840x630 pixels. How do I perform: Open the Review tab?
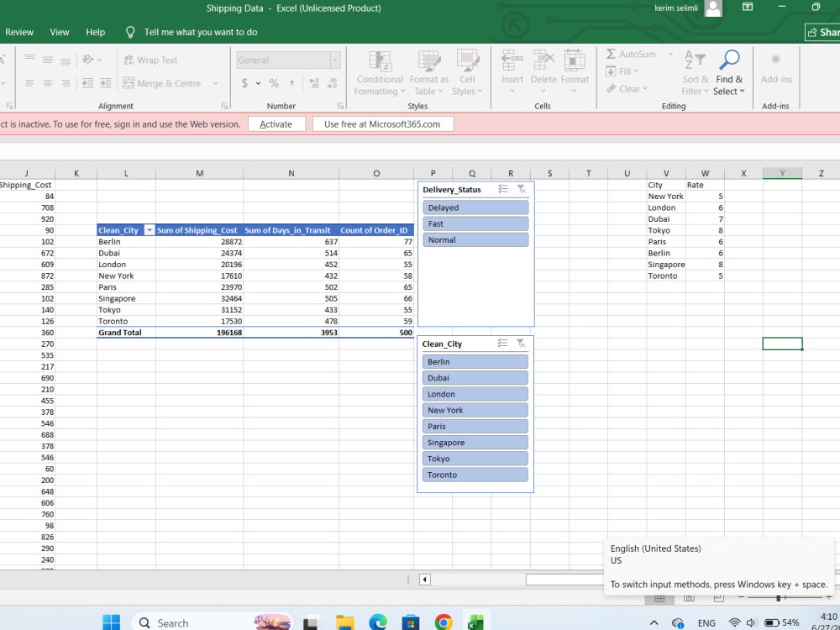(x=19, y=32)
